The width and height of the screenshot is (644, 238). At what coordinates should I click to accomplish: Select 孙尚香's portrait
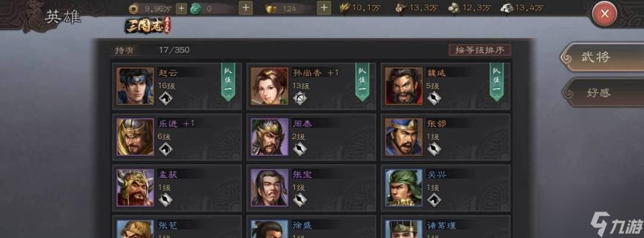pos(269,86)
